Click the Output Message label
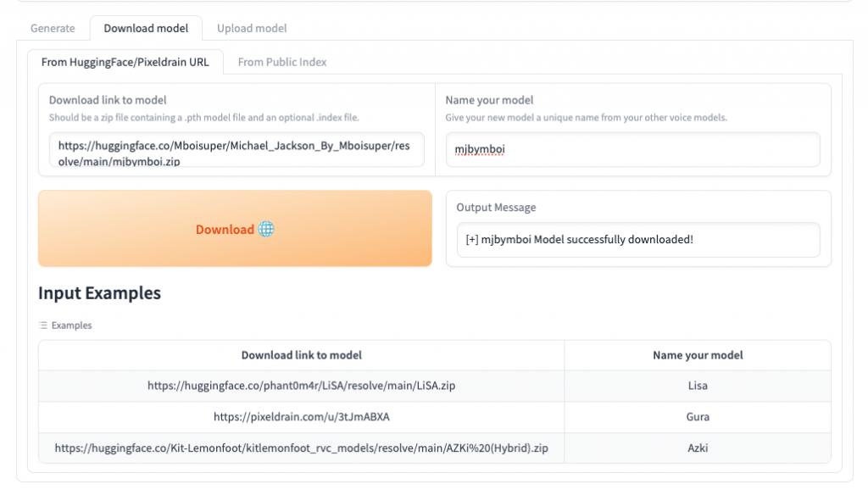 click(496, 207)
